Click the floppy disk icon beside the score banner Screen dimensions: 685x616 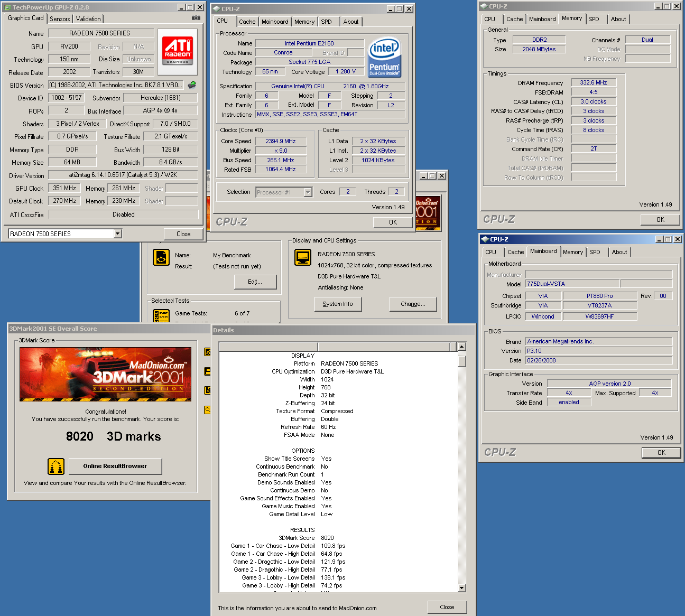pyautogui.click(x=208, y=371)
